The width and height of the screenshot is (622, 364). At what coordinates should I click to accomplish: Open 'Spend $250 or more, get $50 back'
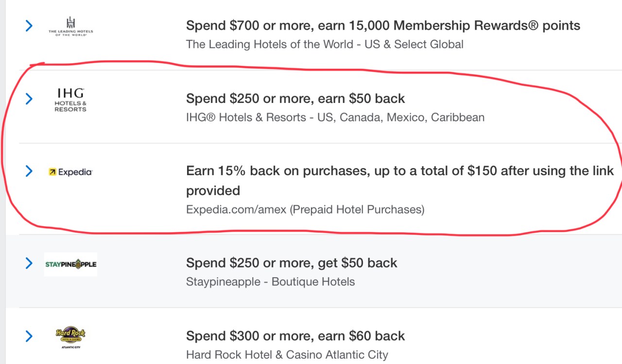[291, 263]
